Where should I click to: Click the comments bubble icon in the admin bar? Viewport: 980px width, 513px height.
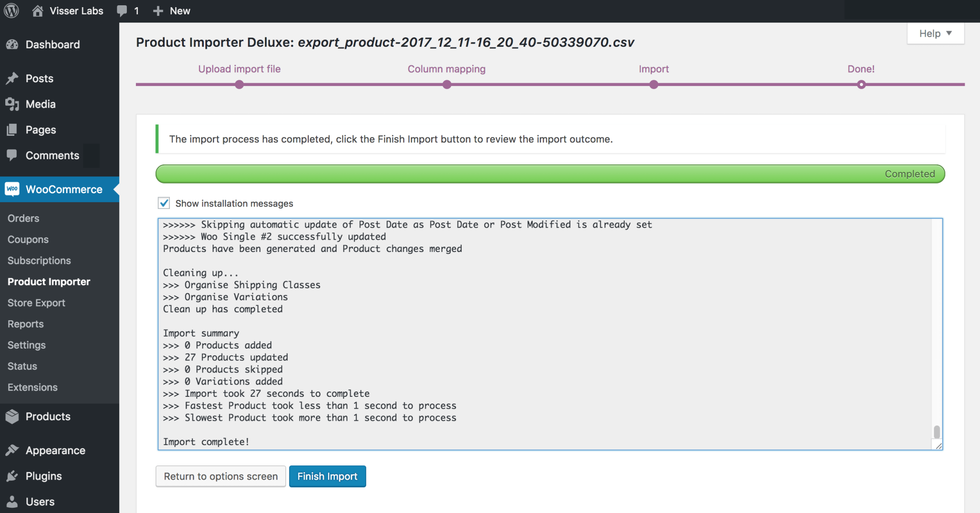tap(122, 11)
